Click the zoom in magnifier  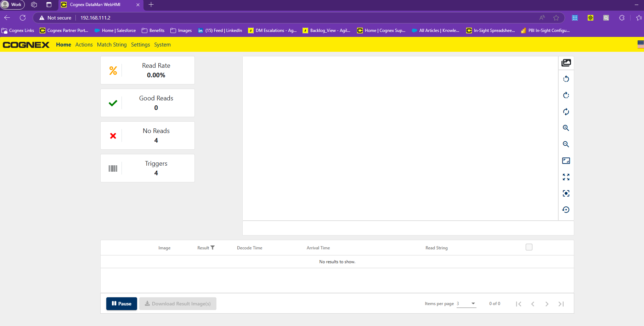(x=566, y=128)
